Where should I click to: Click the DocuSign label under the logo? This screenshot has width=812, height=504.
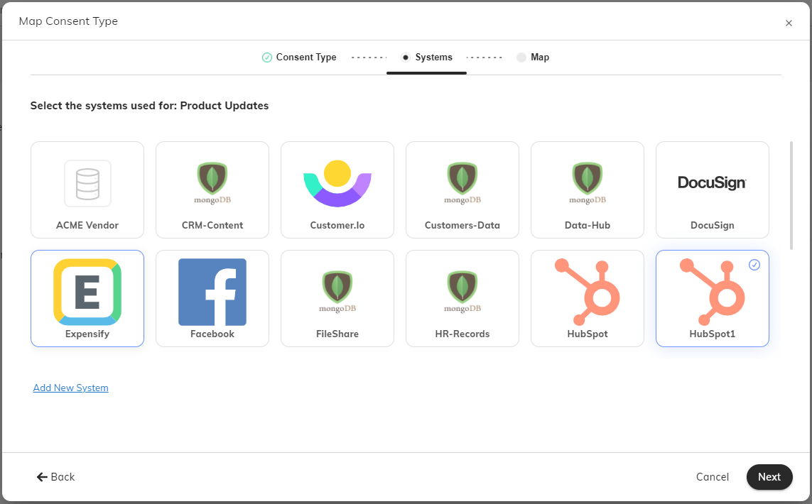(x=712, y=225)
